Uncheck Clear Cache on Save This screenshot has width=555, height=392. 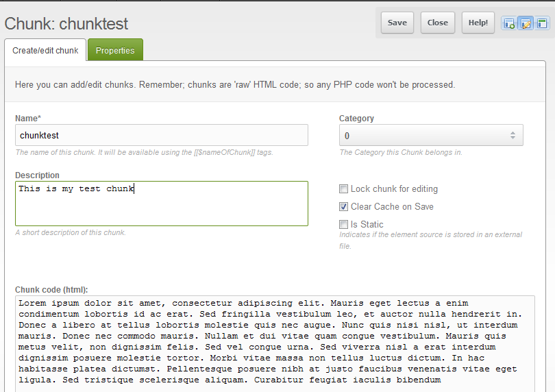344,207
